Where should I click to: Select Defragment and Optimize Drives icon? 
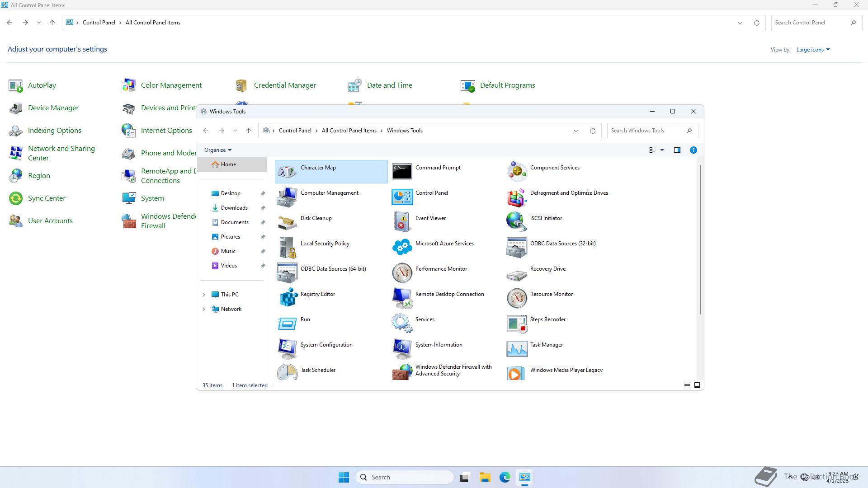(517, 197)
